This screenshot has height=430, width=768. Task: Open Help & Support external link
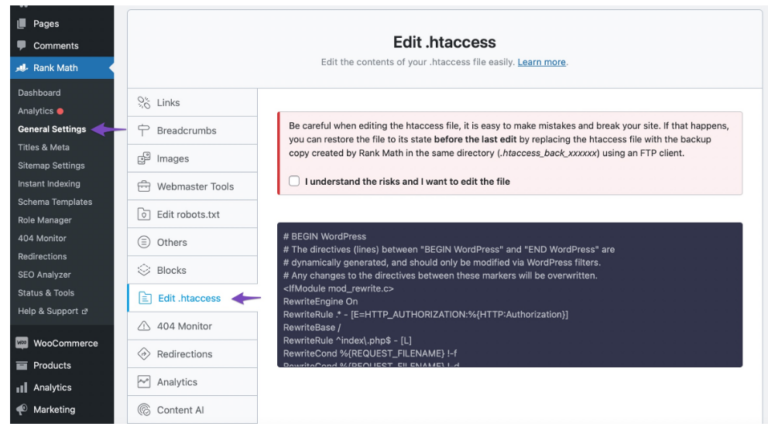(52, 311)
